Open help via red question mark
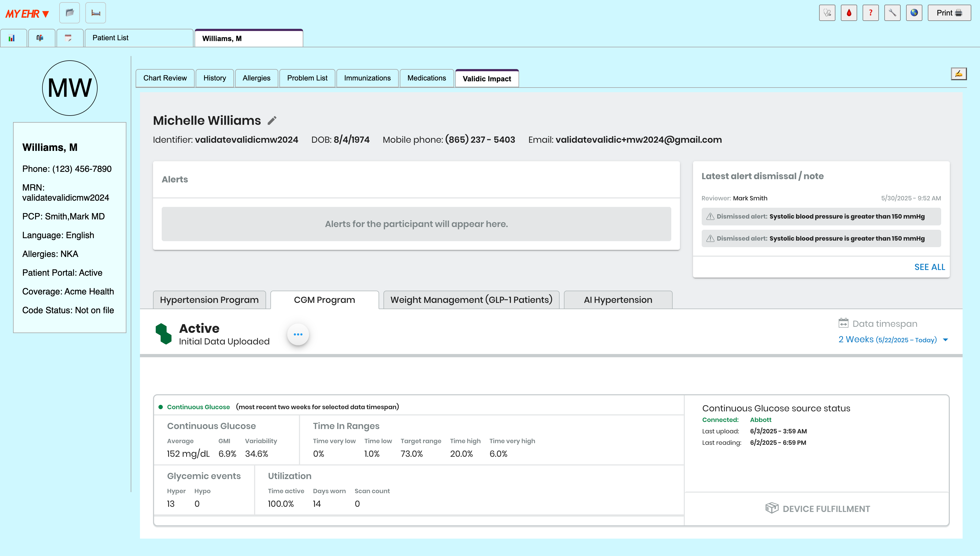Image resolution: width=980 pixels, height=556 pixels. 870,13
